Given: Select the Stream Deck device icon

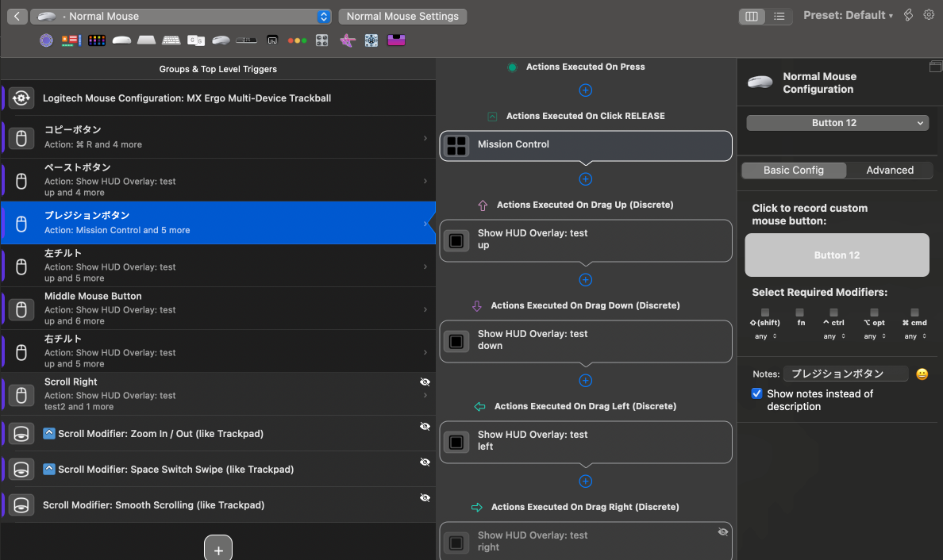Looking at the screenshot, I should pyautogui.click(x=96, y=40).
